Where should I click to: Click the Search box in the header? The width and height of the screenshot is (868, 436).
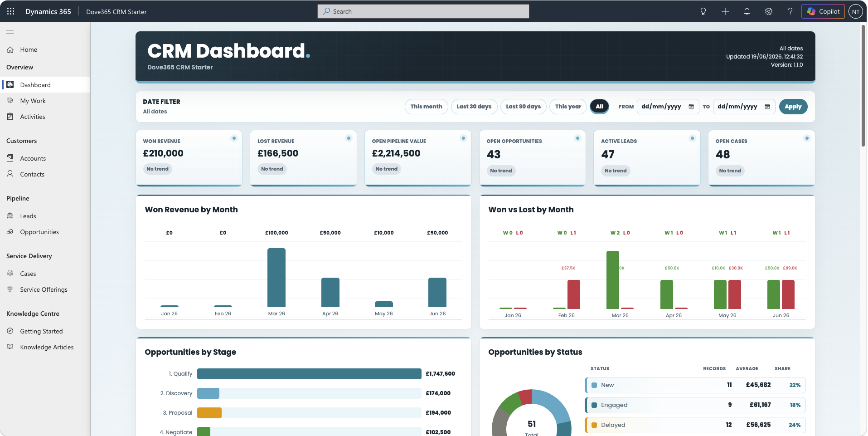coord(423,11)
